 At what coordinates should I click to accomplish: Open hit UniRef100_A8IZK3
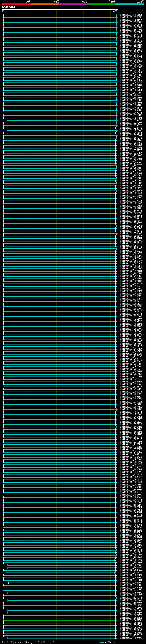coord(131,15)
